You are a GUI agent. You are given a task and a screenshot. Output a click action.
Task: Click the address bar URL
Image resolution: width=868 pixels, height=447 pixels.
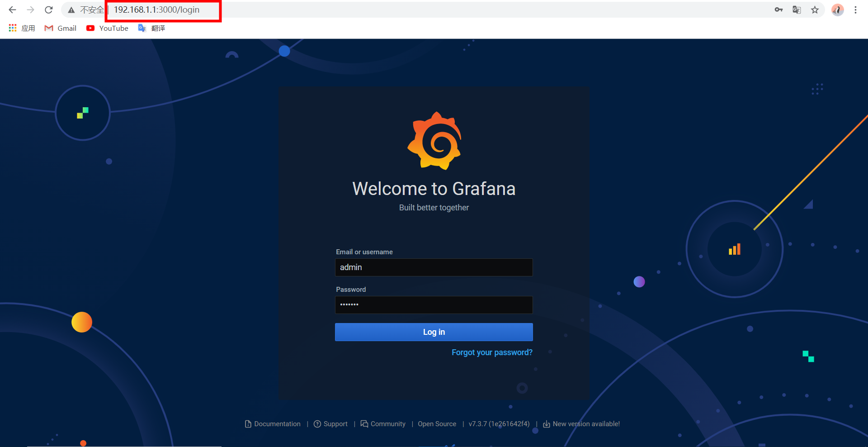point(156,10)
